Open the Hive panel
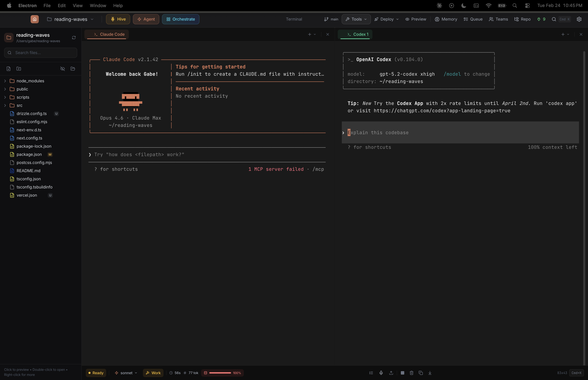Screen dimensions: 588x380 pyautogui.click(x=118, y=19)
